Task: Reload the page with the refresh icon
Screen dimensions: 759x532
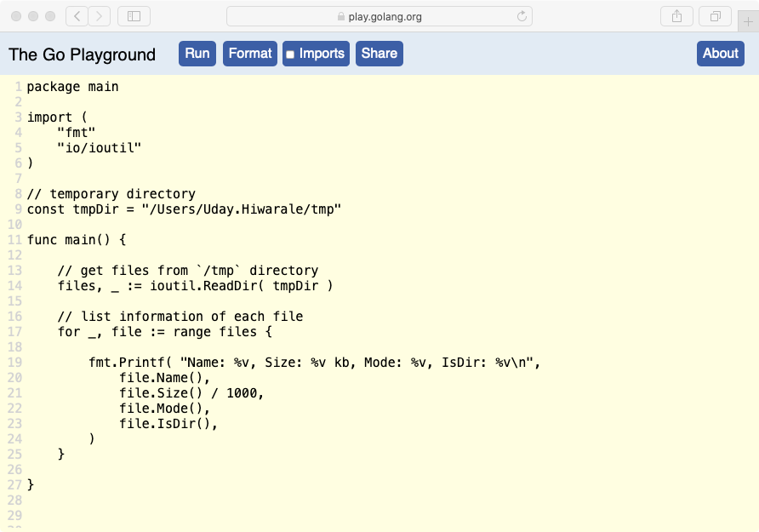Action: 522,16
